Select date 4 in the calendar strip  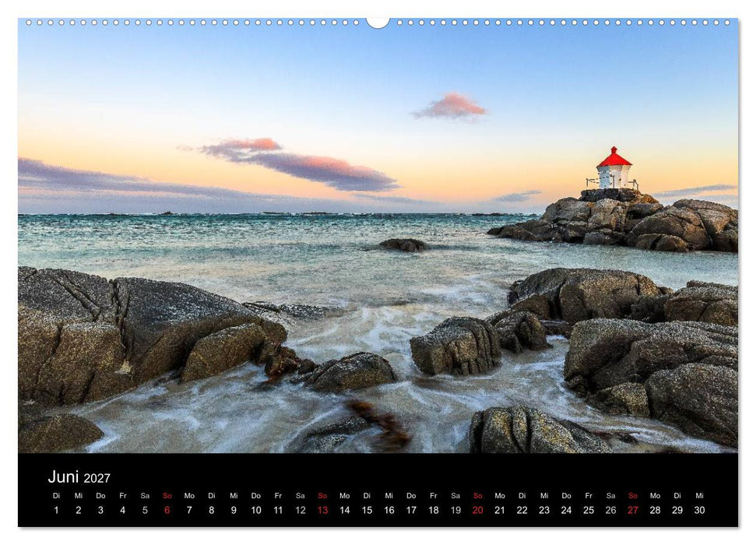click(x=123, y=510)
